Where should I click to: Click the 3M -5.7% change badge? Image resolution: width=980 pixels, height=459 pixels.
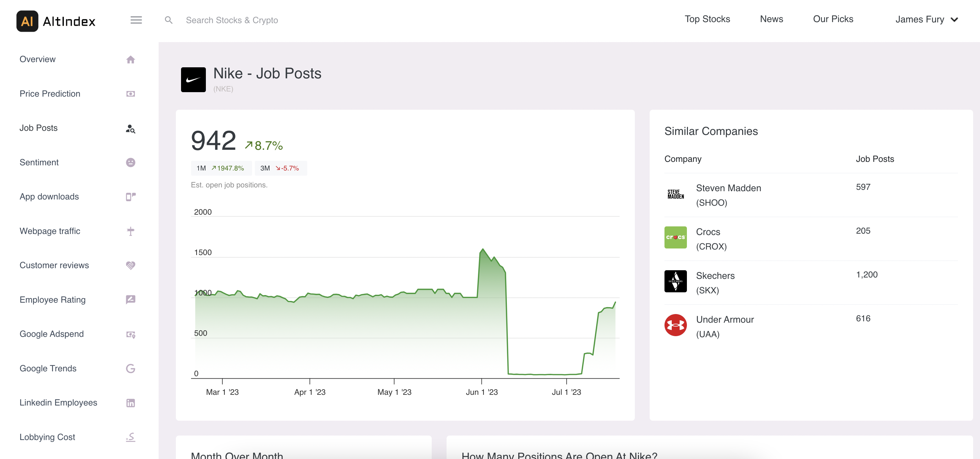280,168
